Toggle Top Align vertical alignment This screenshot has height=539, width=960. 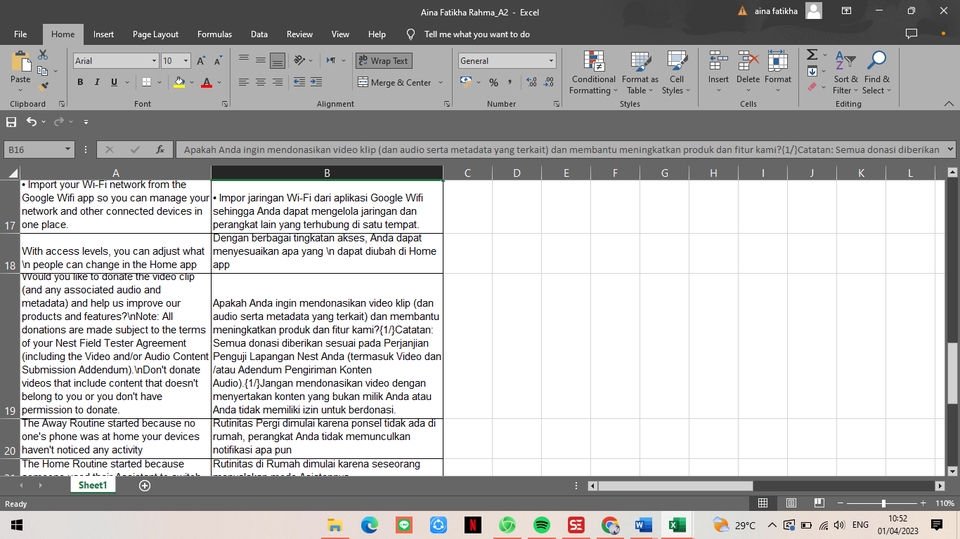tap(244, 60)
